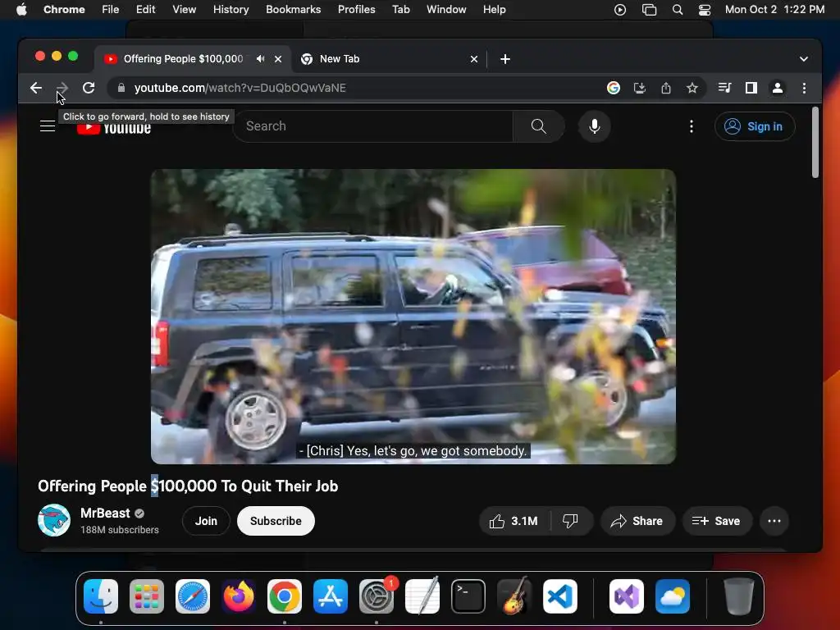Reload the YouTube page

tap(89, 88)
